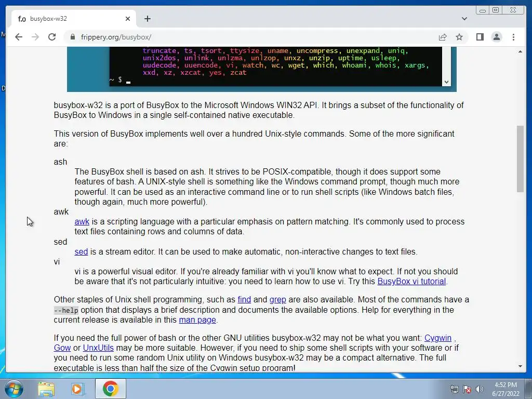Open the sed link
This screenshot has height=399, width=532.
(x=81, y=252)
